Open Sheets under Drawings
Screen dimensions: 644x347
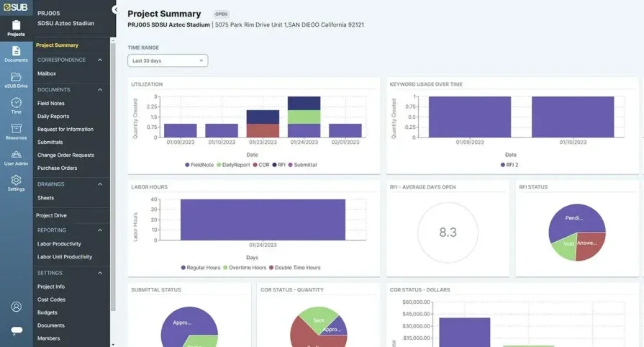[45, 198]
